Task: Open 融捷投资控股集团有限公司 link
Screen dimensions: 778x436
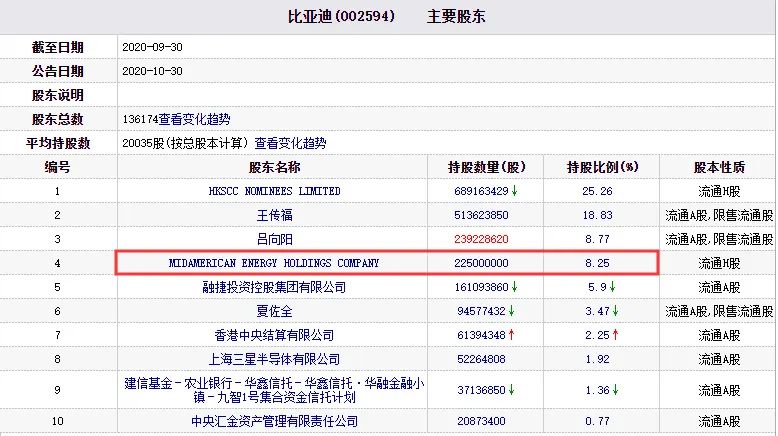Action: 274,287
